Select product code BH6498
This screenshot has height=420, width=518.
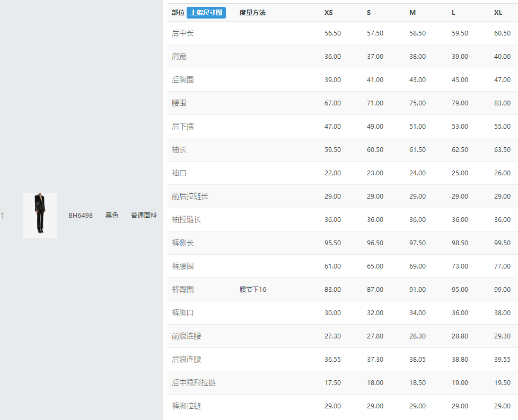(81, 216)
